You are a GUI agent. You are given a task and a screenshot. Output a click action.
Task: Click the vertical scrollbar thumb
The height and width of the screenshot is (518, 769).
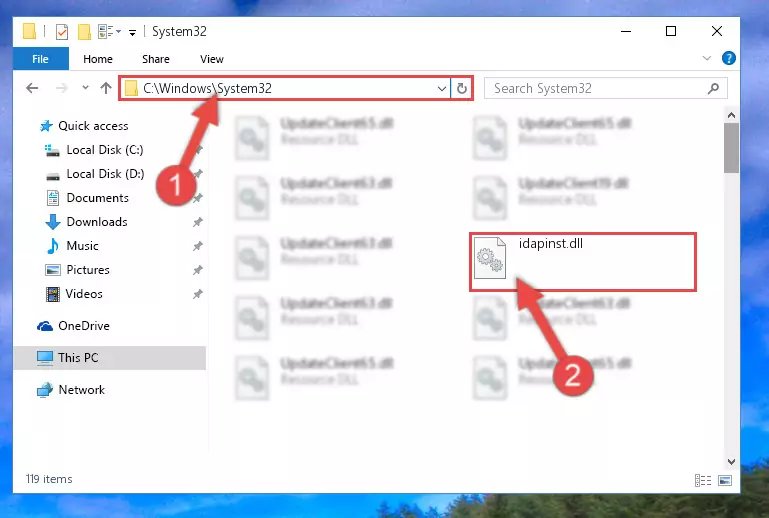[731, 148]
